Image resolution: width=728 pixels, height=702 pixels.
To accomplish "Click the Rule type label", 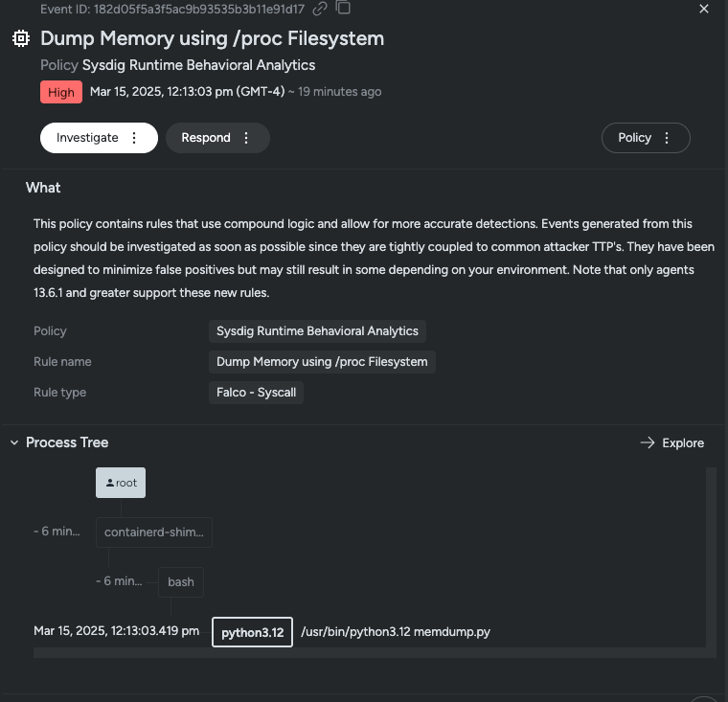I will 60,393.
